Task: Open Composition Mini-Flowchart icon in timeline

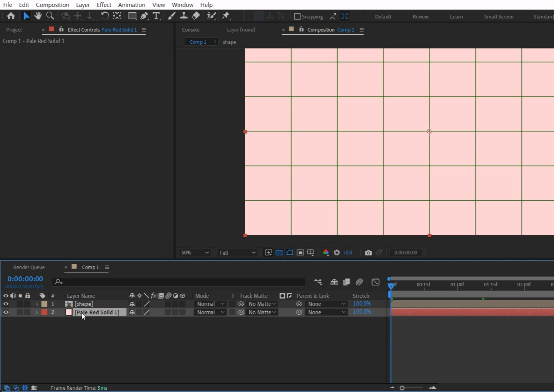Action: click(x=318, y=282)
